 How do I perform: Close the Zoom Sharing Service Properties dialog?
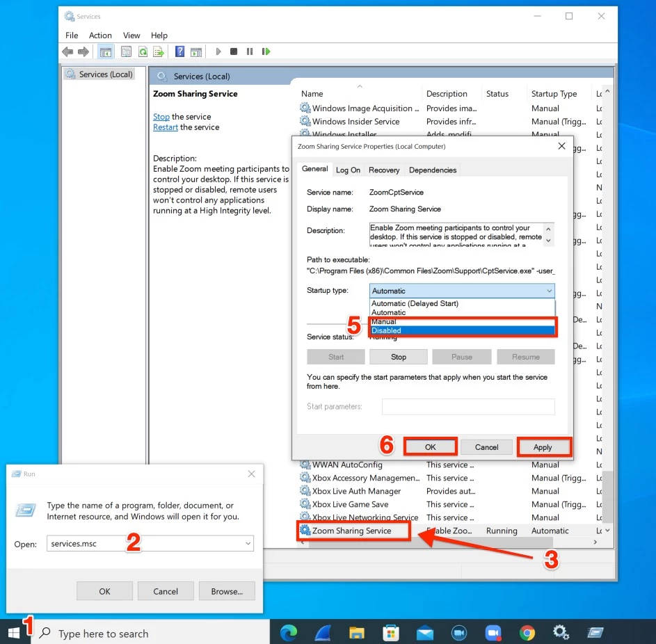point(561,146)
